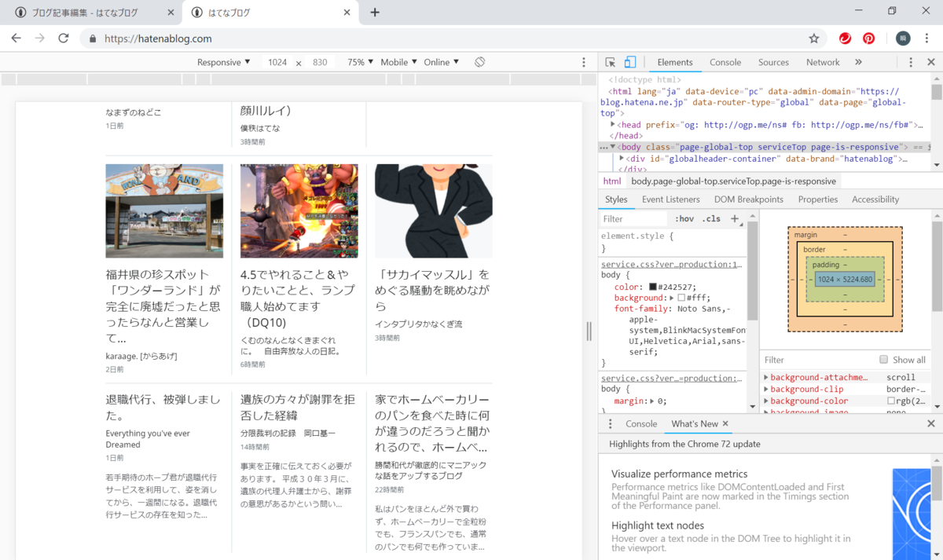Click the site info lock icon
This screenshot has height=560, width=943.
(93, 38)
